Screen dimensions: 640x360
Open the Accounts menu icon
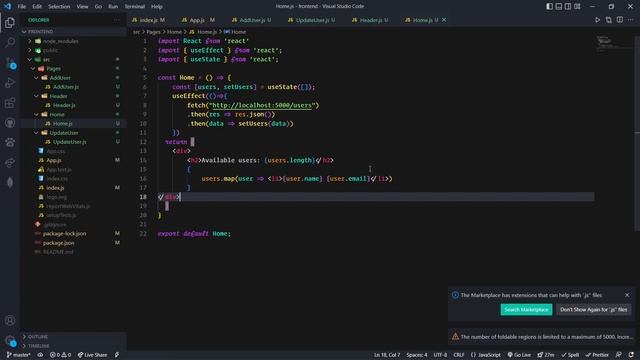pos(10,320)
